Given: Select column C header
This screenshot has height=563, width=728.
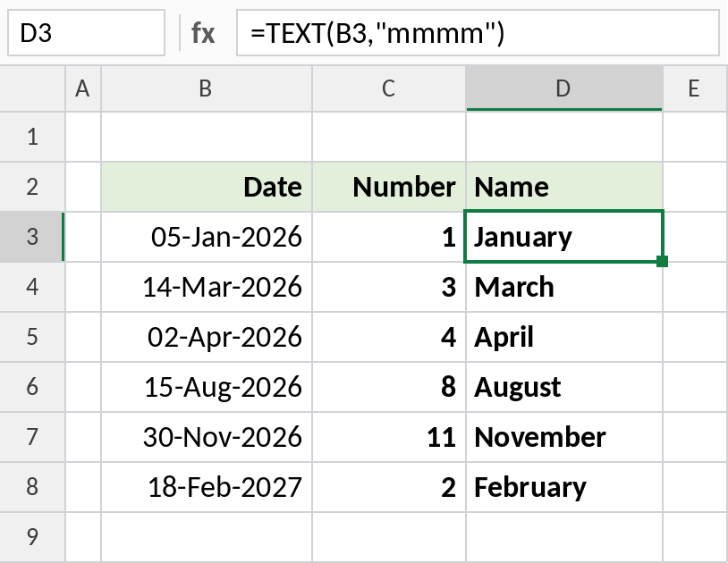Looking at the screenshot, I should 389,88.
